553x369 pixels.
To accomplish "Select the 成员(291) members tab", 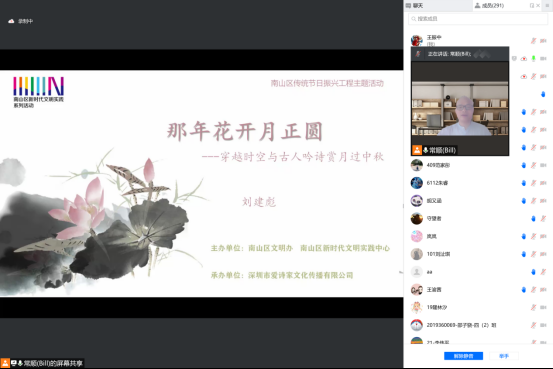I will coord(490,5).
